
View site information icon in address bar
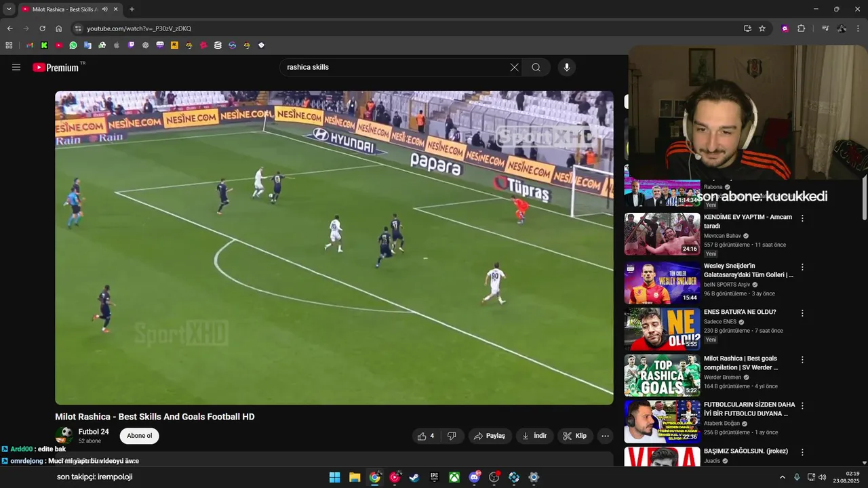click(78, 28)
